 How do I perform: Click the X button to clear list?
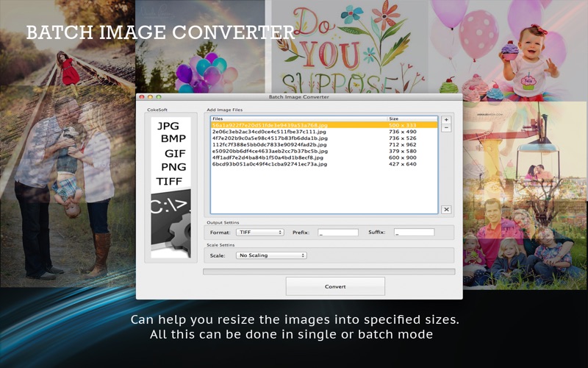pyautogui.click(x=446, y=209)
